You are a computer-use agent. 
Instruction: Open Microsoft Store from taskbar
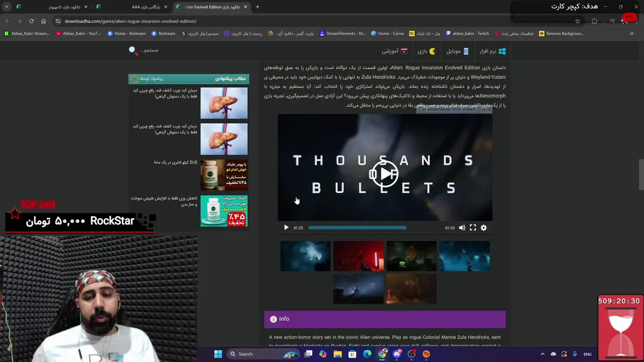click(x=352, y=354)
